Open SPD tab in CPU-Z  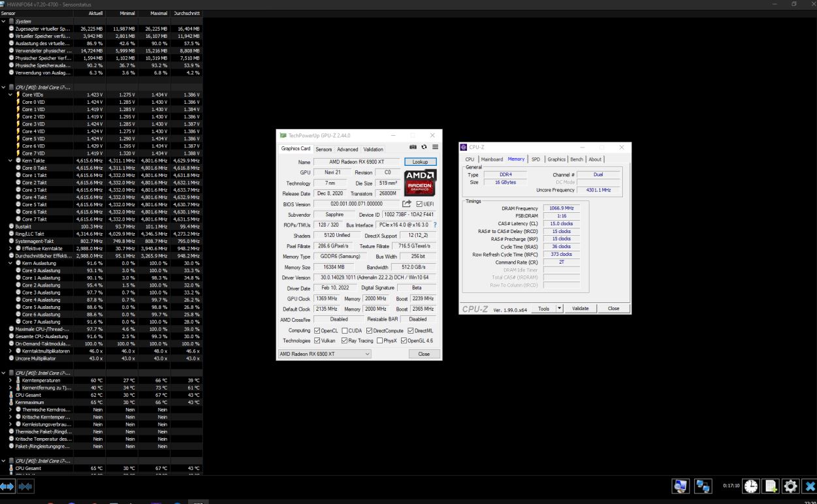[536, 159]
